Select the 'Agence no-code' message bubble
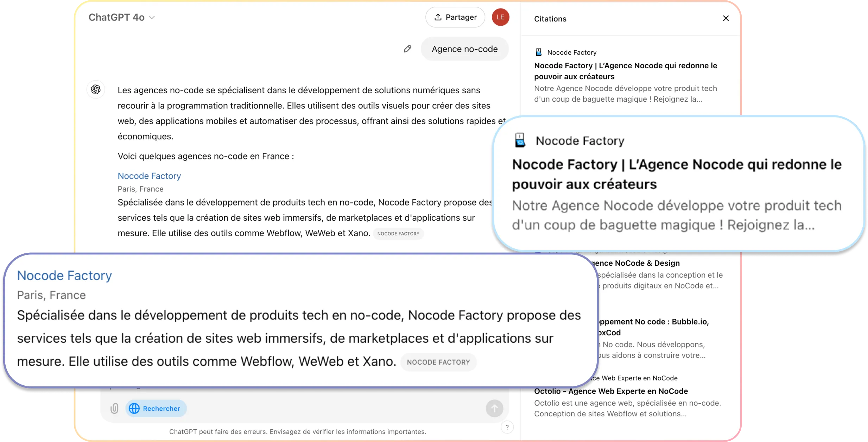This screenshot has height=442, width=868. tap(464, 49)
